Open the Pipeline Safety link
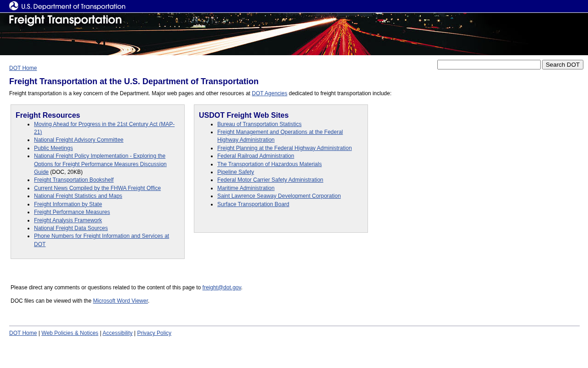 pyautogui.click(x=236, y=172)
